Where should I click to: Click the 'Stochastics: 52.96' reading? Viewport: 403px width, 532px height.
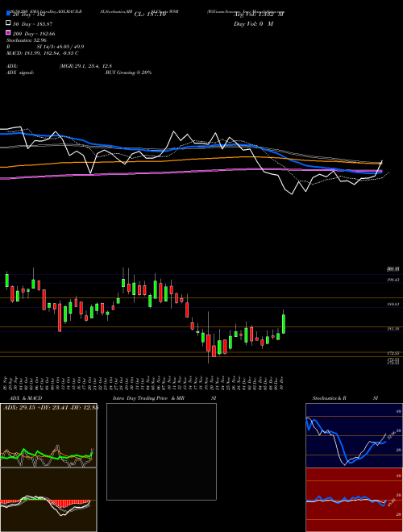tap(27, 40)
